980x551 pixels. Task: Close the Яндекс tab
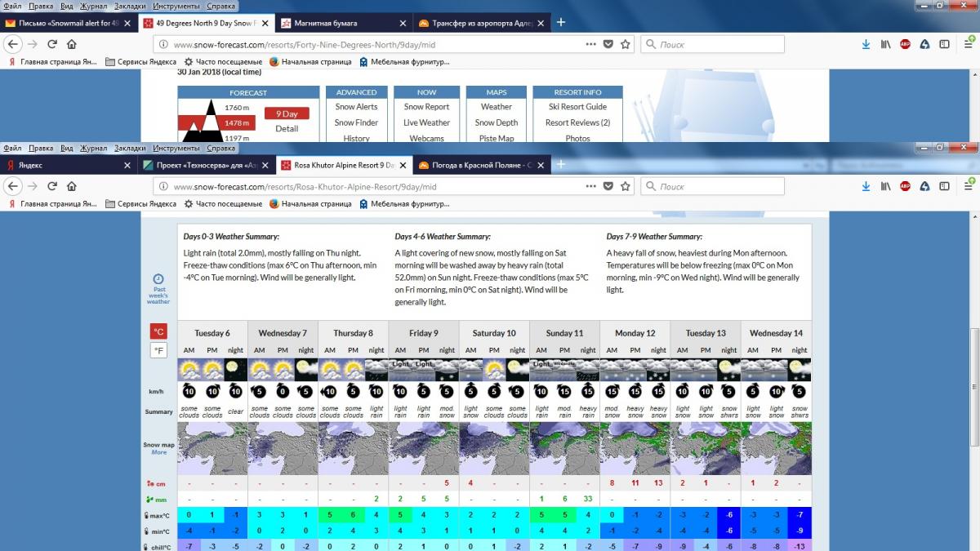[x=127, y=165]
